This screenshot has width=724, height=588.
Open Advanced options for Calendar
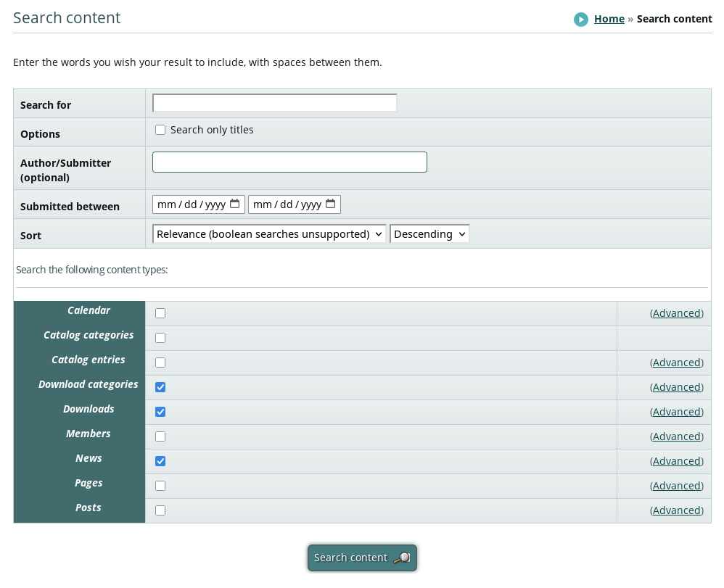coord(676,313)
